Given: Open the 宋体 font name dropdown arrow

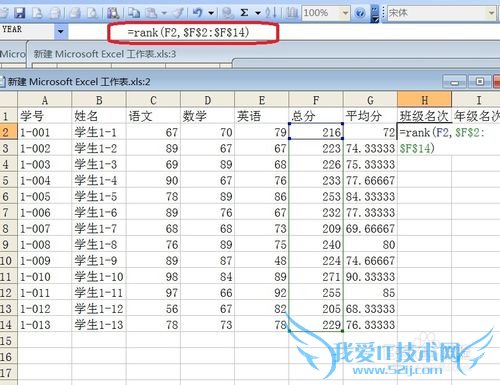Looking at the screenshot, I should (491, 13).
